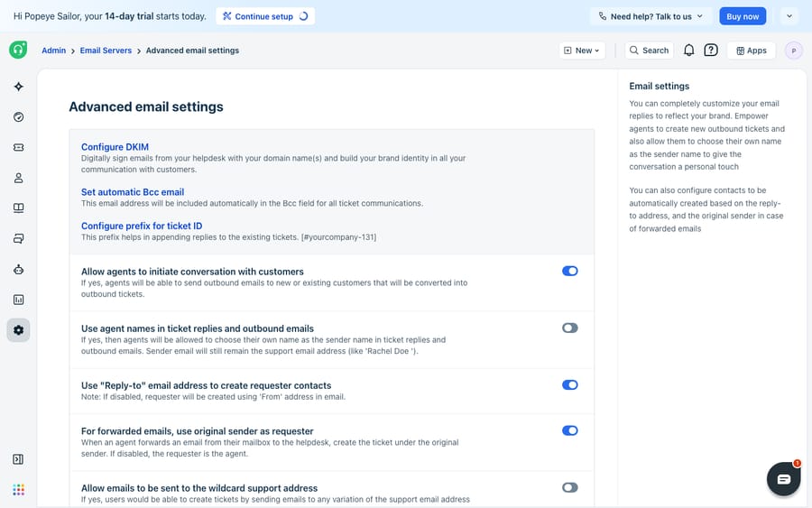Enable wildcard support address toggle
Viewport: 812px width, 508px height.
pyautogui.click(x=569, y=487)
